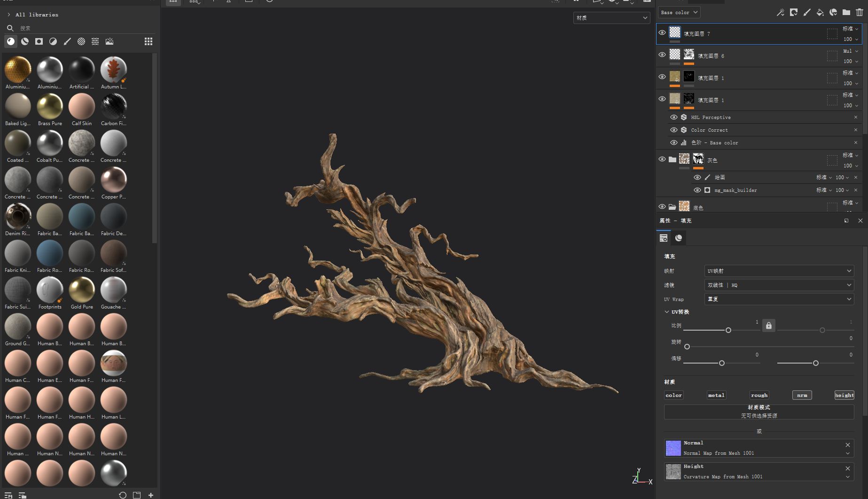Switch the asset library to grid view
This screenshot has height=499, width=868.
149,41
